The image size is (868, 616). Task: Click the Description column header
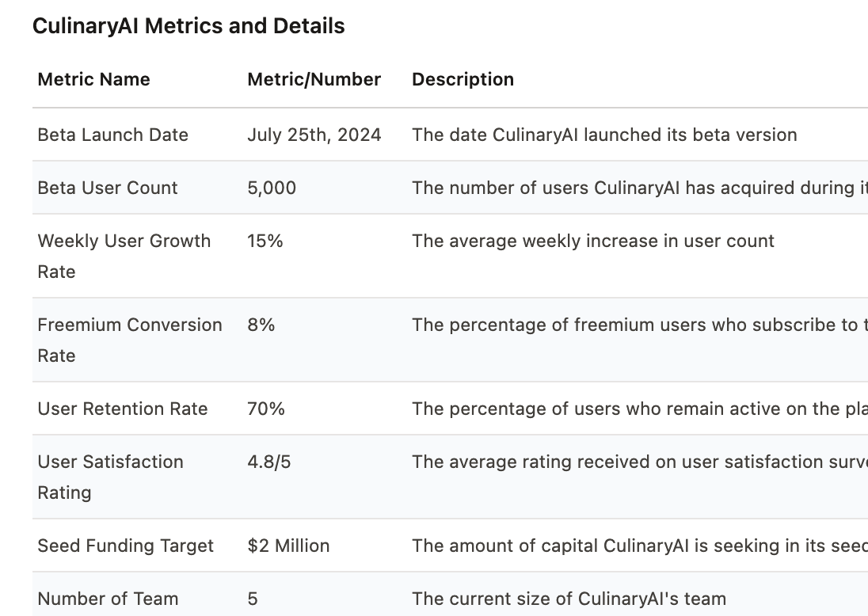point(463,79)
